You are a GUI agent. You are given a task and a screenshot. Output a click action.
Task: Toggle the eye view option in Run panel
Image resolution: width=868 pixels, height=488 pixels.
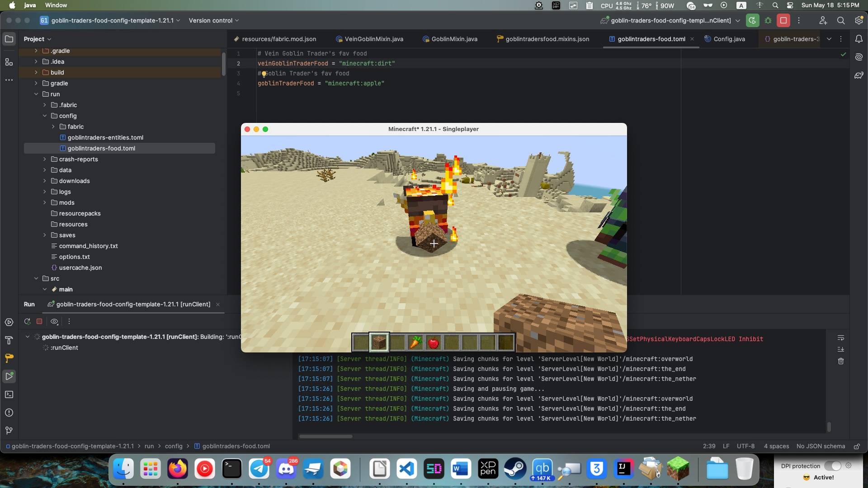pos(54,322)
